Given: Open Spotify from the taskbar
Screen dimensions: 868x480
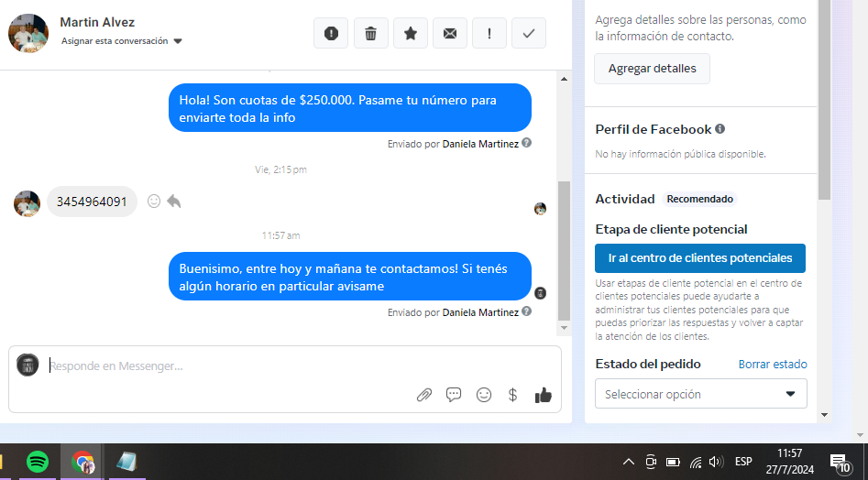Looking at the screenshot, I should [x=38, y=463].
